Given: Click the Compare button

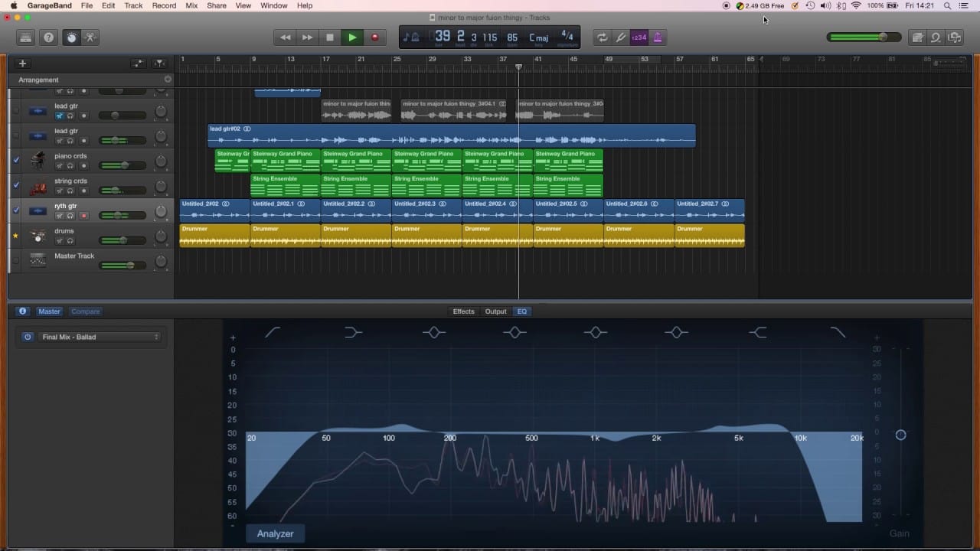Looking at the screenshot, I should coord(85,311).
